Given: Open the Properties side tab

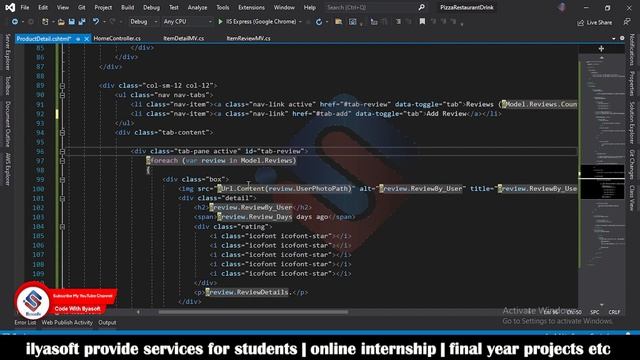Looking at the screenshot, I should tap(631, 84).
